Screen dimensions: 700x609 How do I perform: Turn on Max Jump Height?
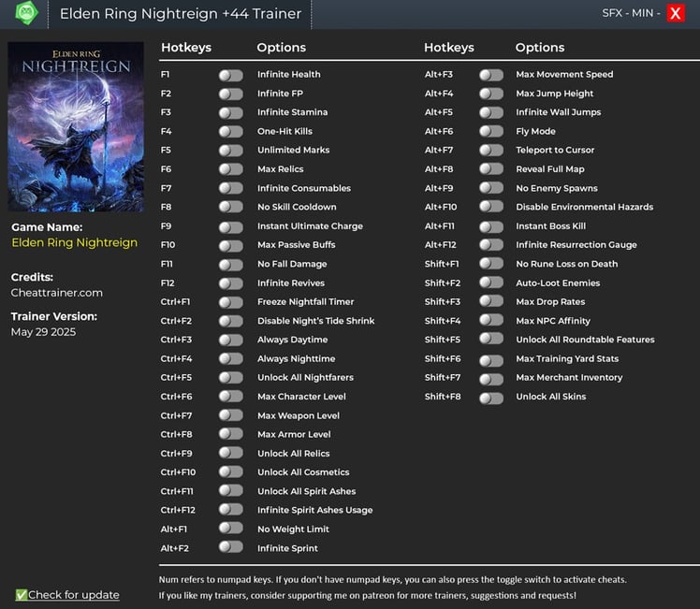[x=491, y=94]
